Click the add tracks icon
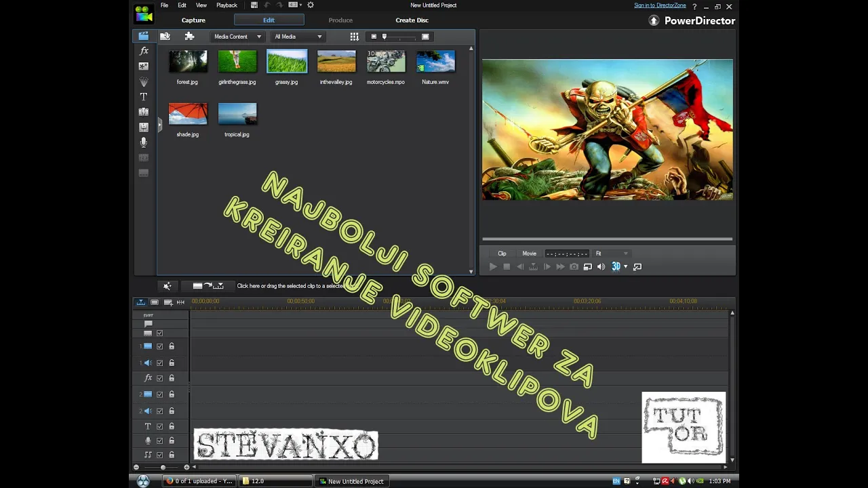The height and width of the screenshot is (488, 868). pos(167,302)
